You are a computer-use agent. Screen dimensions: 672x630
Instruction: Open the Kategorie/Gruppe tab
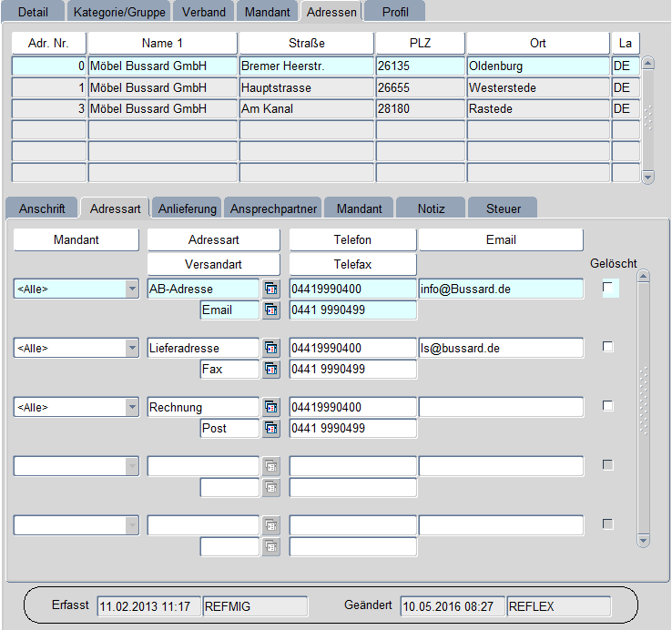pyautogui.click(x=120, y=12)
